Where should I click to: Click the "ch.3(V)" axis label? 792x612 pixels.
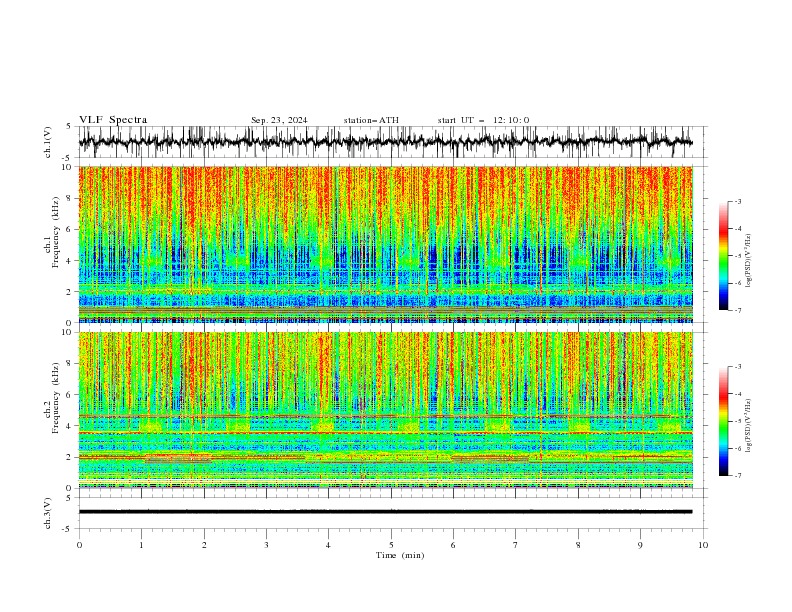[x=48, y=513]
